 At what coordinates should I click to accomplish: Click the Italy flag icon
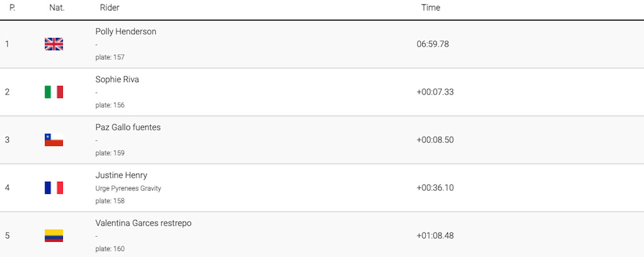click(x=54, y=92)
